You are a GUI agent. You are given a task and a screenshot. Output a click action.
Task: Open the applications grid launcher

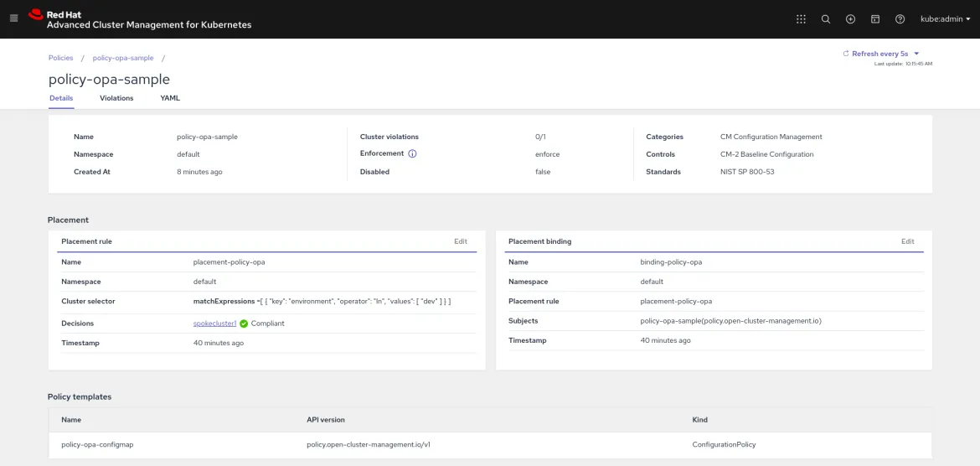coord(801,18)
